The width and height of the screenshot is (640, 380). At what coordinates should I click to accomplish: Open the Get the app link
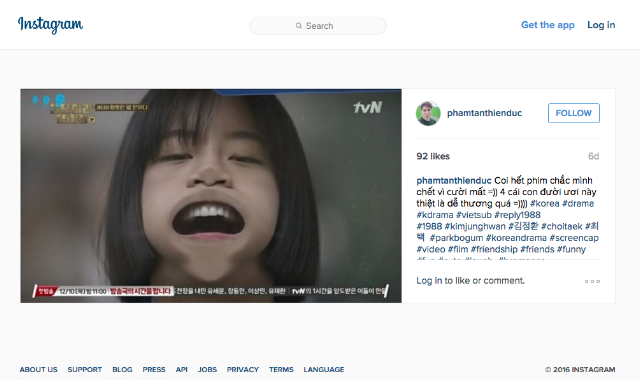(x=547, y=25)
